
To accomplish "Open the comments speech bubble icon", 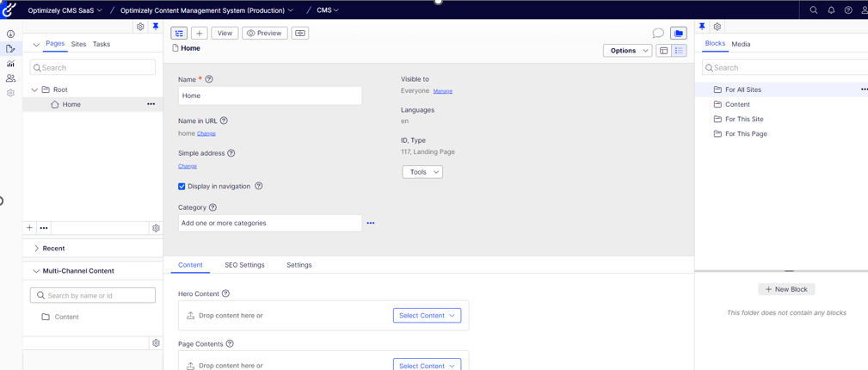I will [658, 34].
